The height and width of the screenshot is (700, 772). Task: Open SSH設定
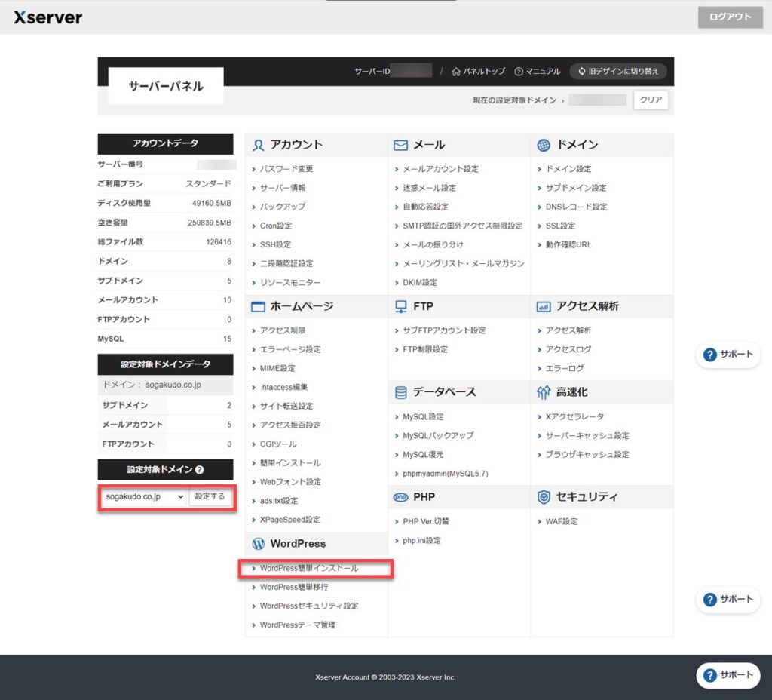pyautogui.click(x=275, y=245)
